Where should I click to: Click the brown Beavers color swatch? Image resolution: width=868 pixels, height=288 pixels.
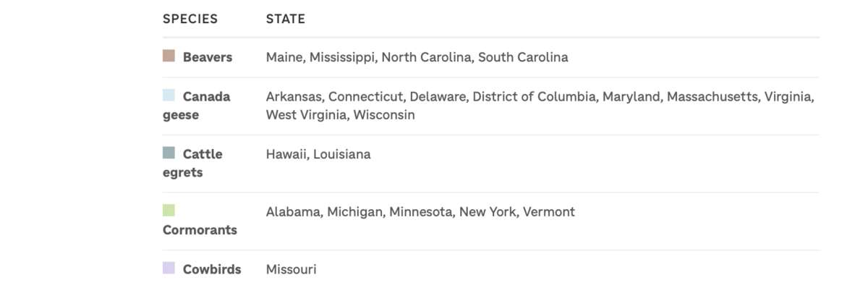pyautogui.click(x=169, y=56)
